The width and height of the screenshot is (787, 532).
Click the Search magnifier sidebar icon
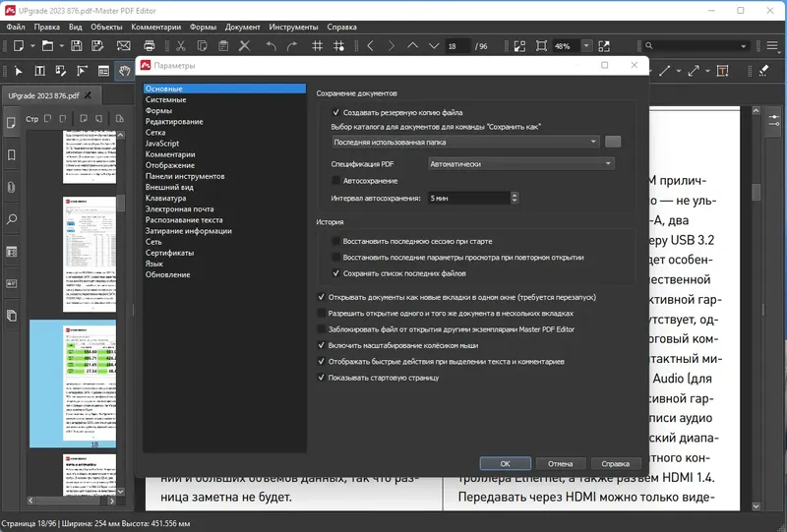(12, 219)
